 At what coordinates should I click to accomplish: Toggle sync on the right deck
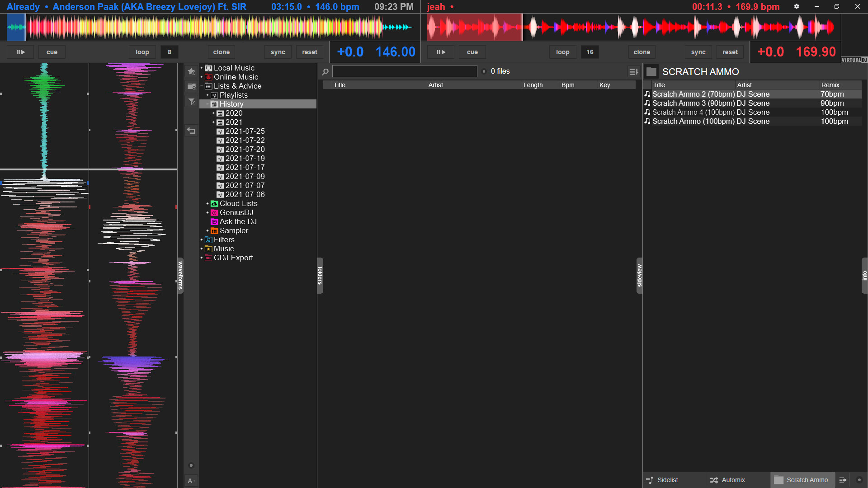point(698,52)
